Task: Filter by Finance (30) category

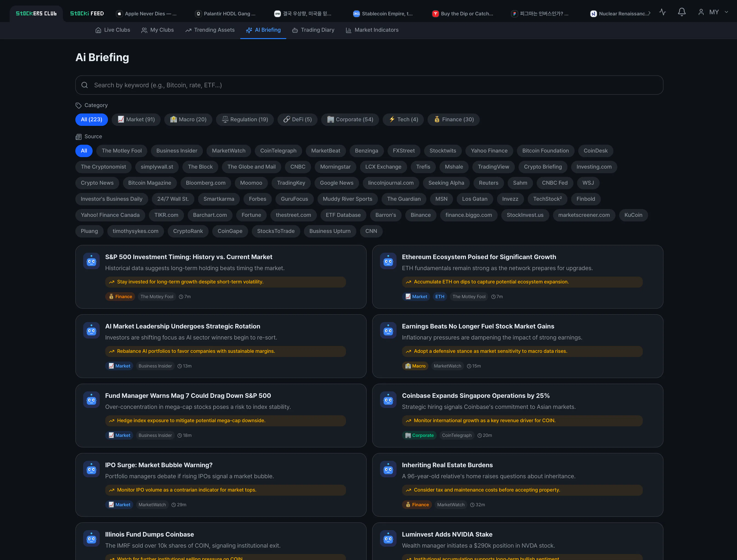Action: pyautogui.click(x=454, y=120)
